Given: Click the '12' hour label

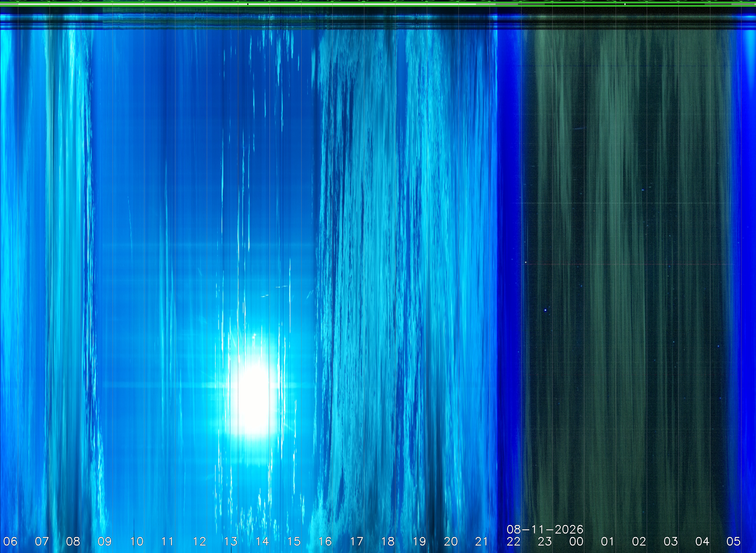Looking at the screenshot, I should [x=200, y=541].
